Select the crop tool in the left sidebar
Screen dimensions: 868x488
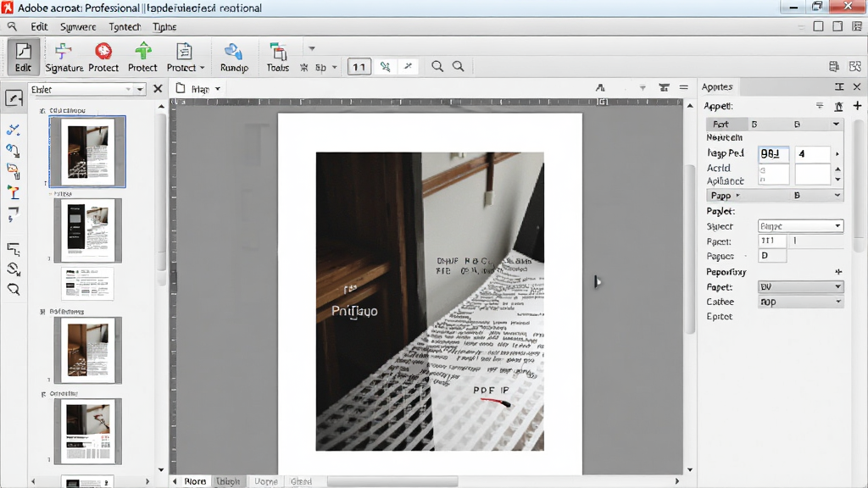(14, 250)
